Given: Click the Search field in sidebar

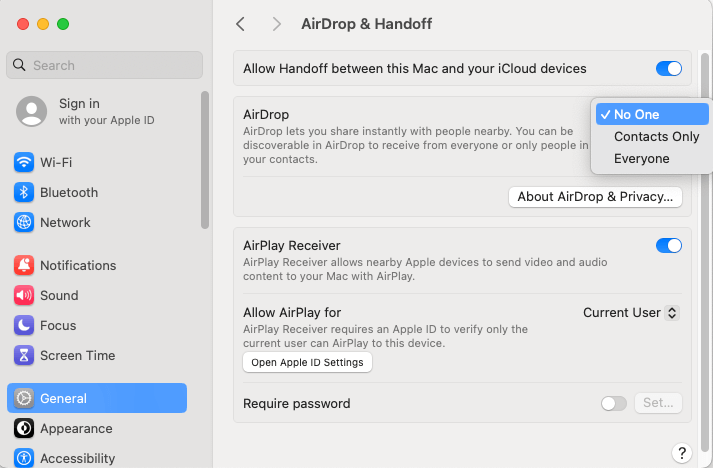Looking at the screenshot, I should tap(104, 65).
